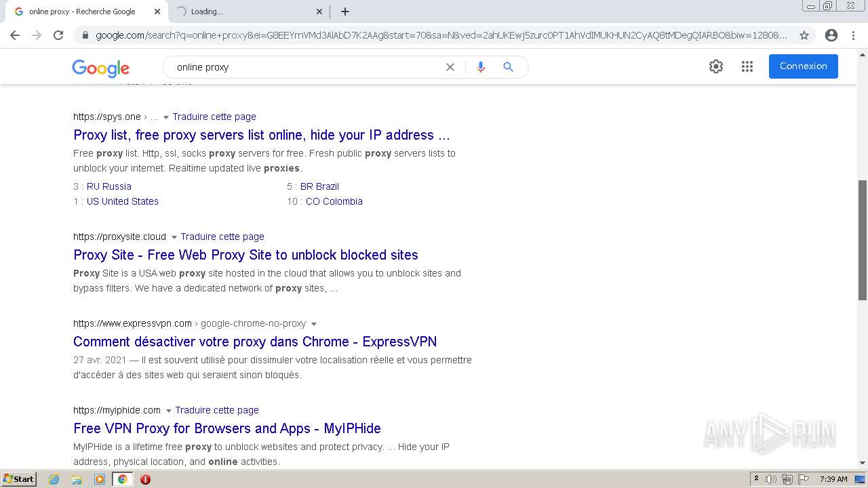
Task: View site information lock icon
Action: 85,35
